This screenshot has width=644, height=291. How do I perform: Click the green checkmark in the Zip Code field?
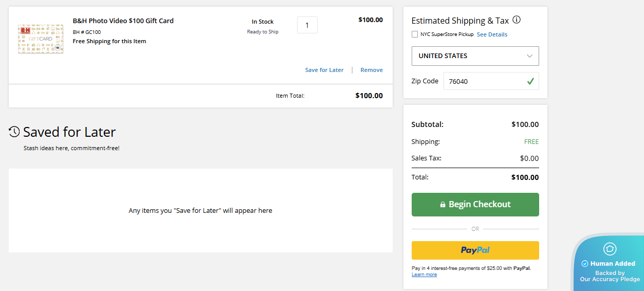point(530,81)
